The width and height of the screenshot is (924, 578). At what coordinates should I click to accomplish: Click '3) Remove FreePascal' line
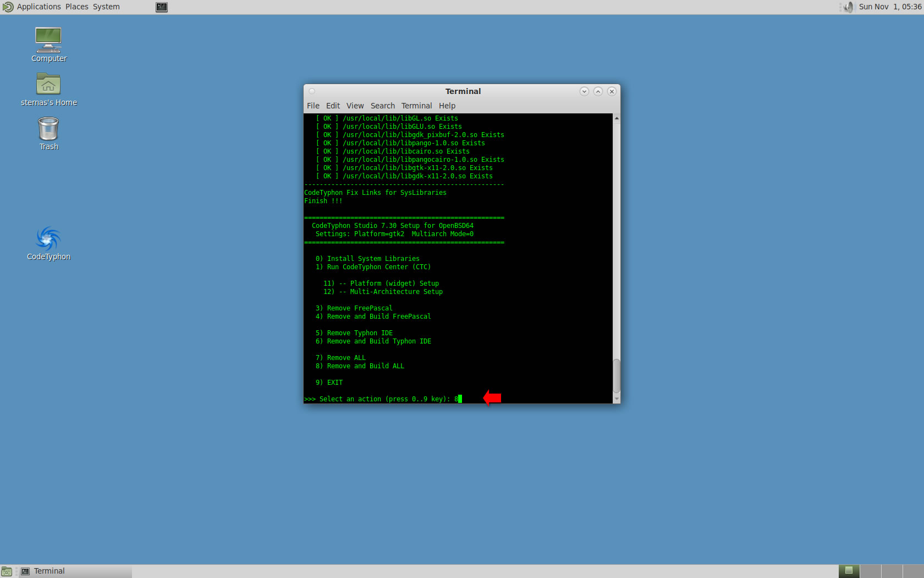(x=354, y=308)
